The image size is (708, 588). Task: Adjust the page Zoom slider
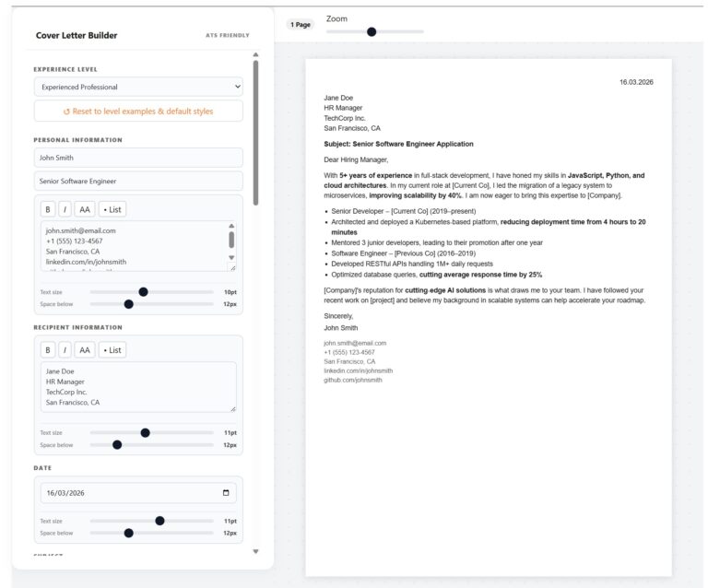[372, 31]
